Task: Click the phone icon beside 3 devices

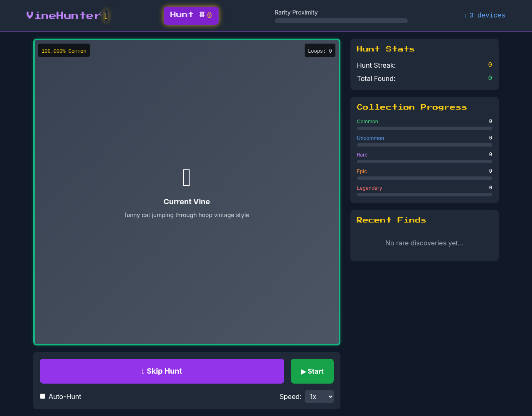Action: pos(464,15)
